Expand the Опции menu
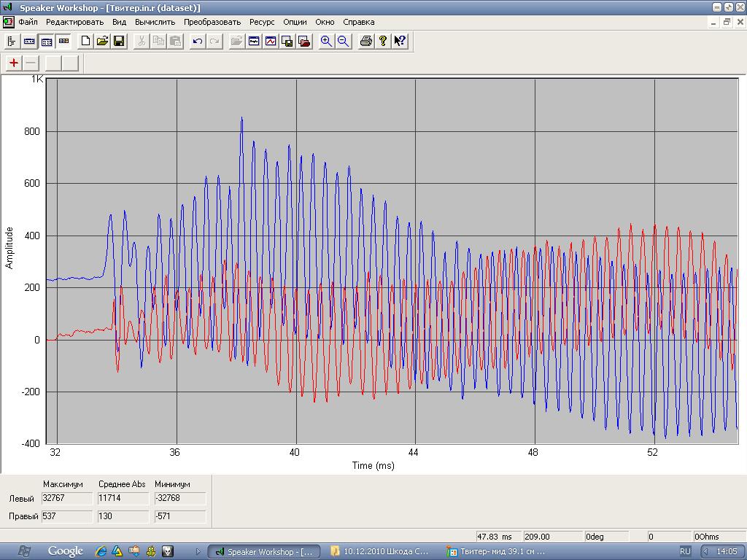The height and width of the screenshot is (560, 747). tap(295, 22)
